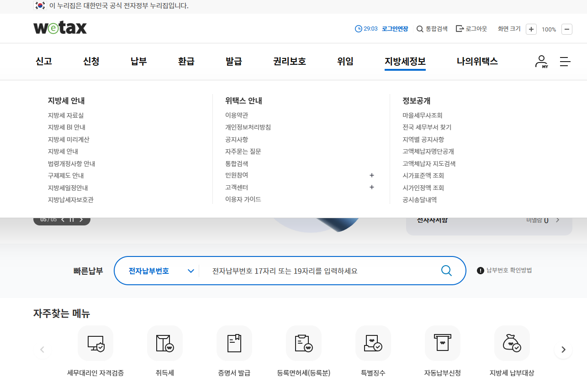Go to next banner slide arrow
Screen dimensions: 587x392
[x=81, y=220]
